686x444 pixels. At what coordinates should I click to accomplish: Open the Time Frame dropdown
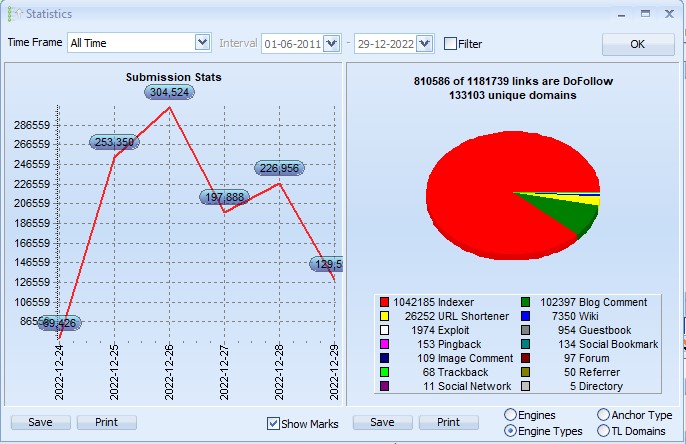pos(202,43)
